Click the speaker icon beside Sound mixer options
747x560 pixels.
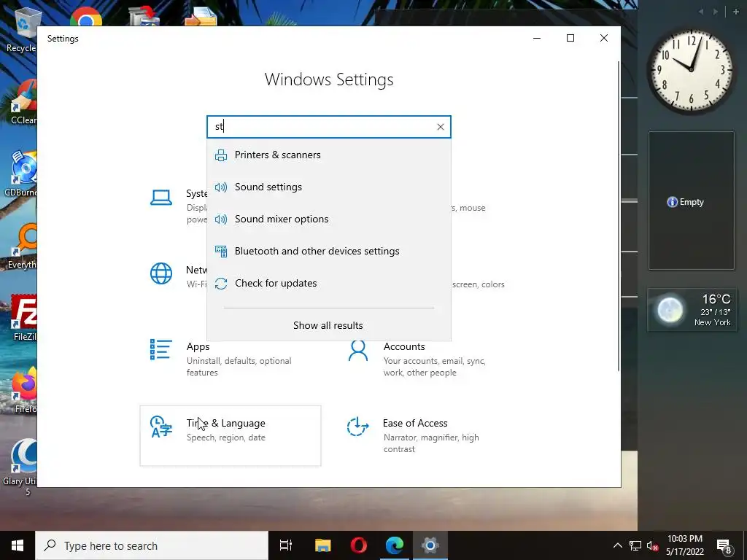220,219
